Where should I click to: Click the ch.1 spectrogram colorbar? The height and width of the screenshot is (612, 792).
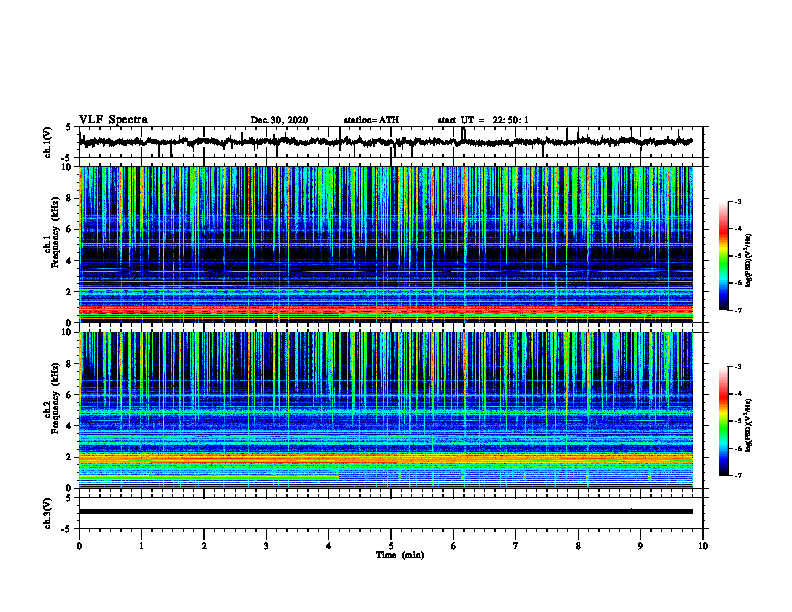[724, 256]
